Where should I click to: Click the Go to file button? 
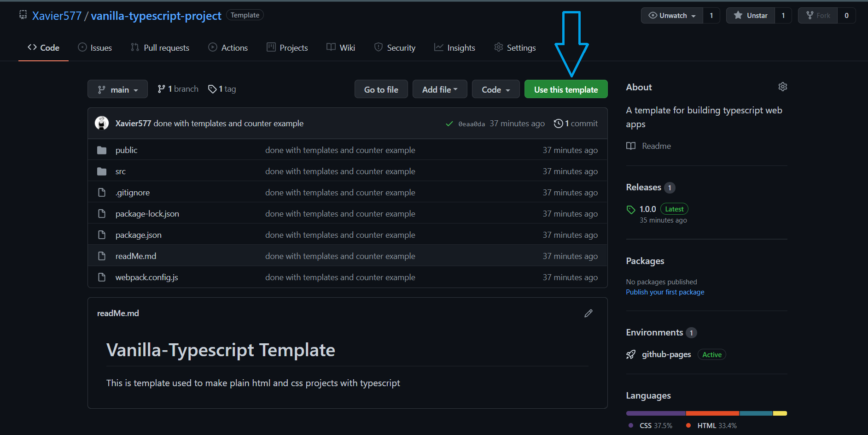pos(381,89)
